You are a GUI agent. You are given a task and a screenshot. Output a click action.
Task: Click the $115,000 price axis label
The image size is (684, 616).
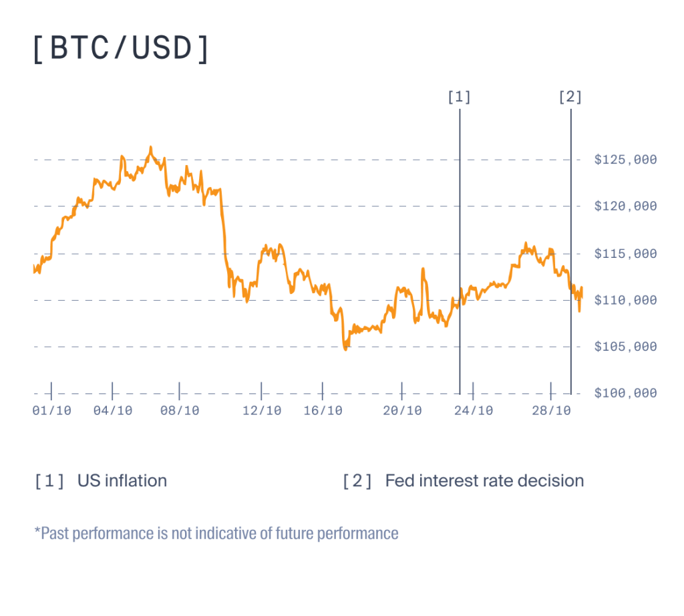625,253
